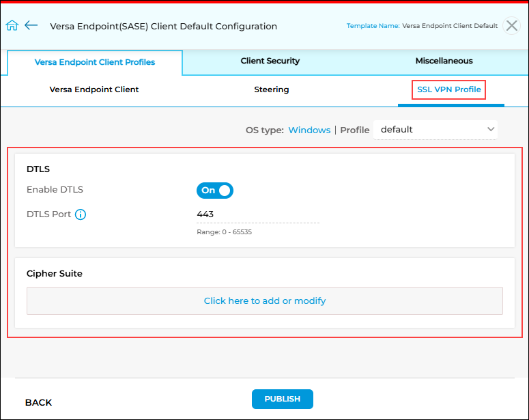529x420 pixels.
Task: Close the configuration with the X icon
Action: (x=511, y=26)
